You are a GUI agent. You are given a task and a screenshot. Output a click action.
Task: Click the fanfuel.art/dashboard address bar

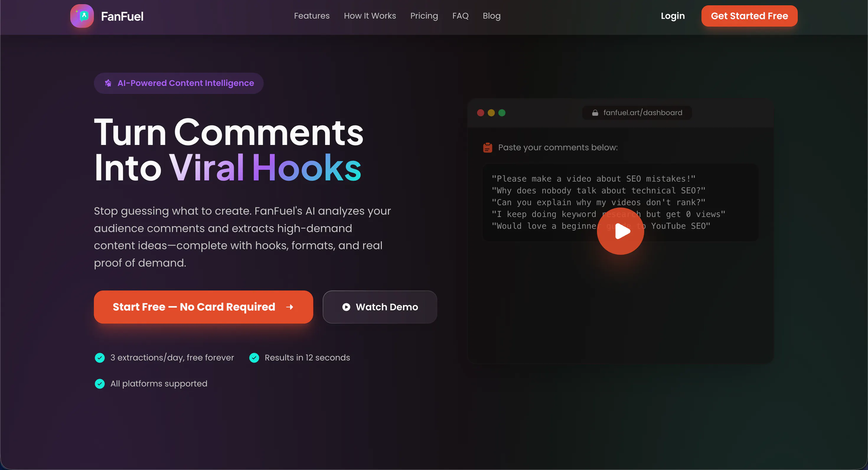tap(637, 113)
